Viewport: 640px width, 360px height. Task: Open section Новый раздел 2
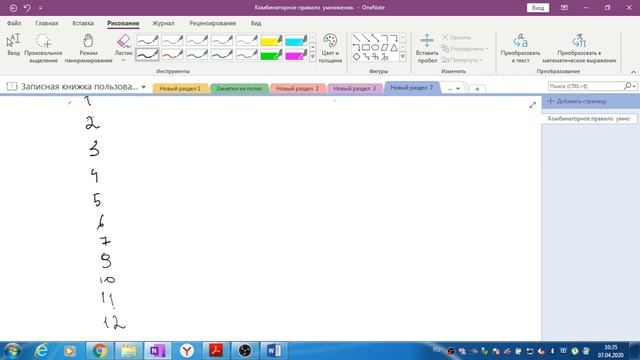click(298, 88)
